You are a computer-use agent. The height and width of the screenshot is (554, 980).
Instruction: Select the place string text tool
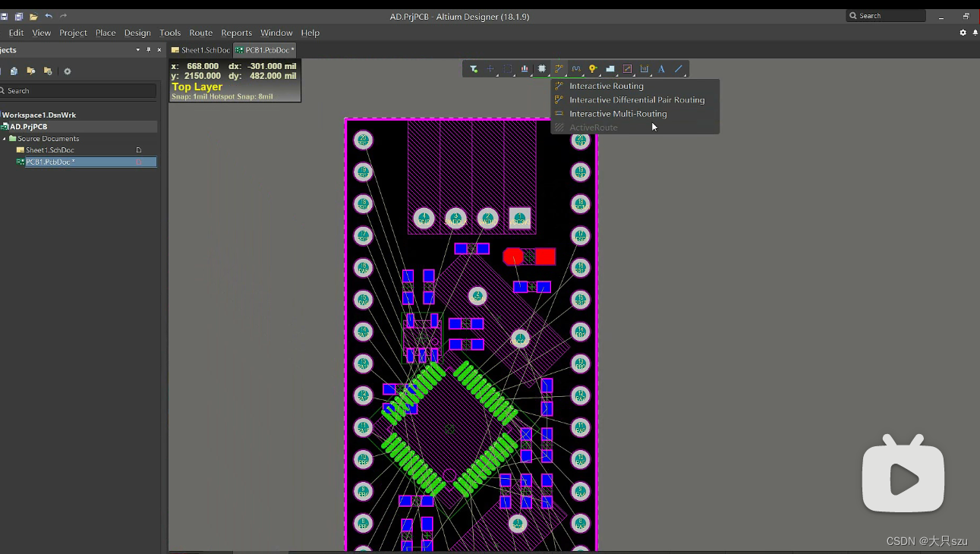point(661,69)
